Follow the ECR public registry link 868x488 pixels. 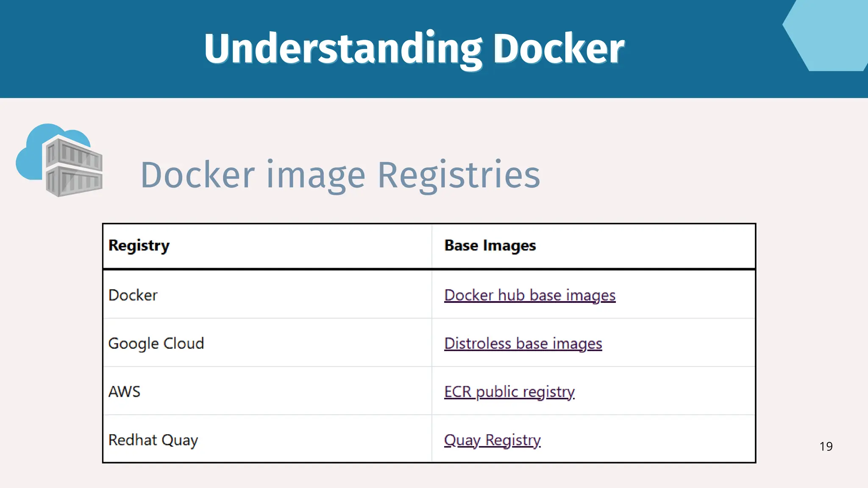pyautogui.click(x=509, y=391)
